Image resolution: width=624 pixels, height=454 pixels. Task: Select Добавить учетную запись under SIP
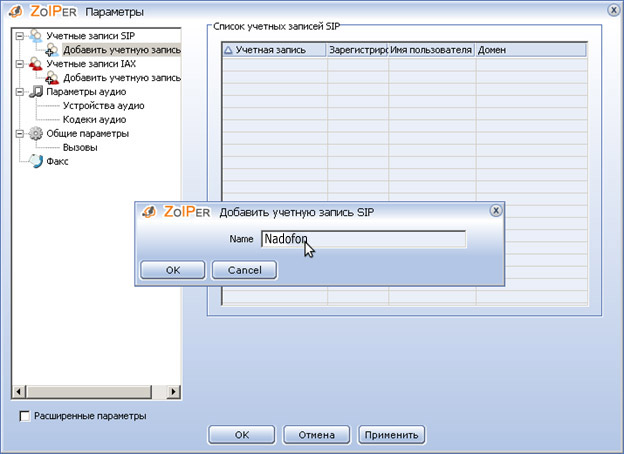coord(122,50)
